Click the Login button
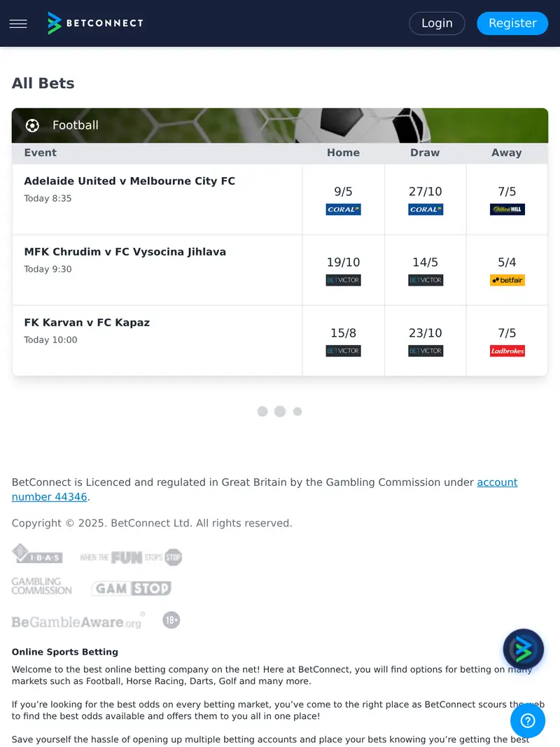Screen dimensions: 560x747 point(437,23)
